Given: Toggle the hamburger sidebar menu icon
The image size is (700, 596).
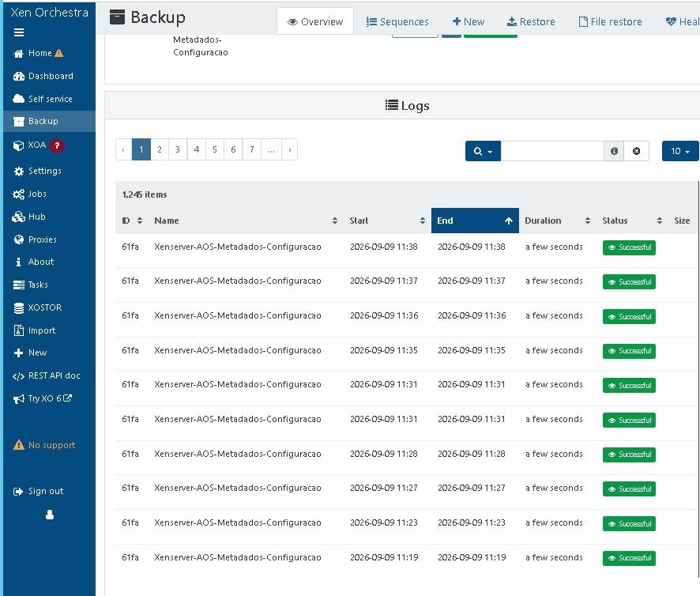Looking at the screenshot, I should tap(19, 32).
